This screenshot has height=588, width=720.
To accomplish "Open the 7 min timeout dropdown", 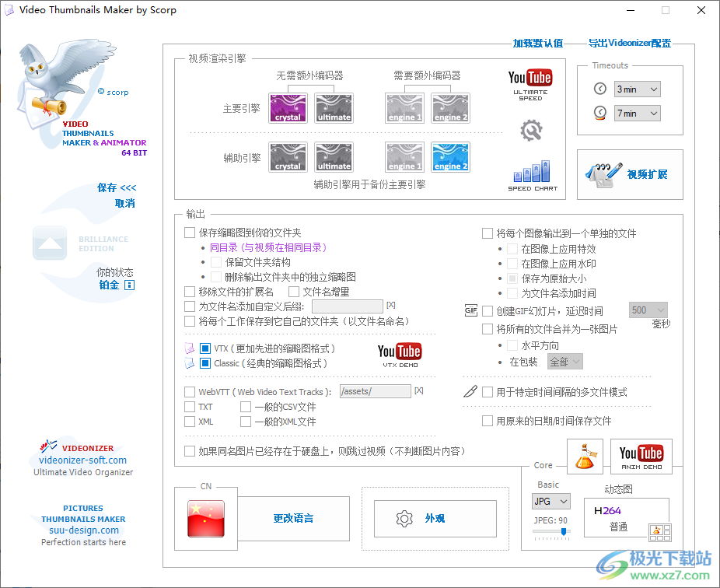I will point(638,113).
